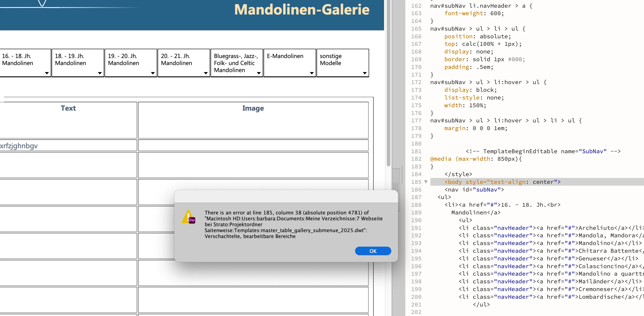
Task: Click the Text table header cell
Action: coord(68,108)
